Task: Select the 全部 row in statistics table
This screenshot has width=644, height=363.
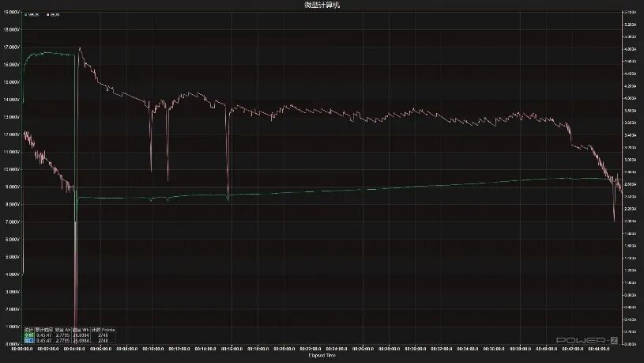Action: point(28,335)
